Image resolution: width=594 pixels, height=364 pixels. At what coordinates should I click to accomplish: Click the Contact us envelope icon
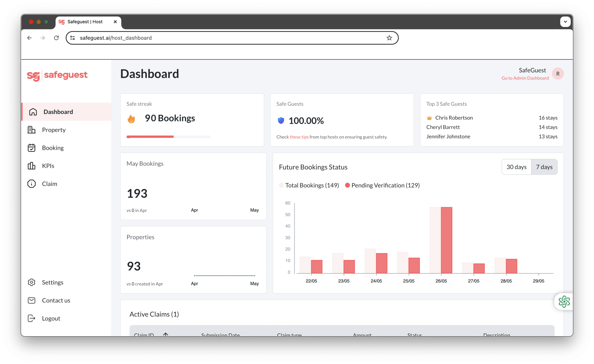pyautogui.click(x=31, y=300)
